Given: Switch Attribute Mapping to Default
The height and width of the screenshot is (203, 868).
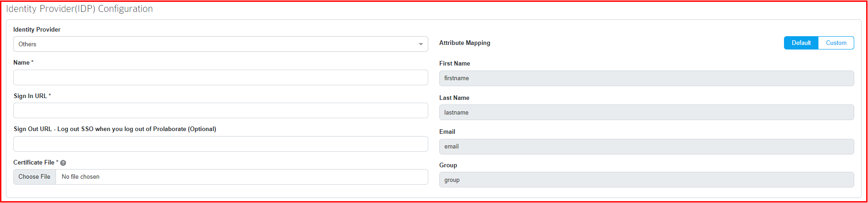Looking at the screenshot, I should (801, 43).
